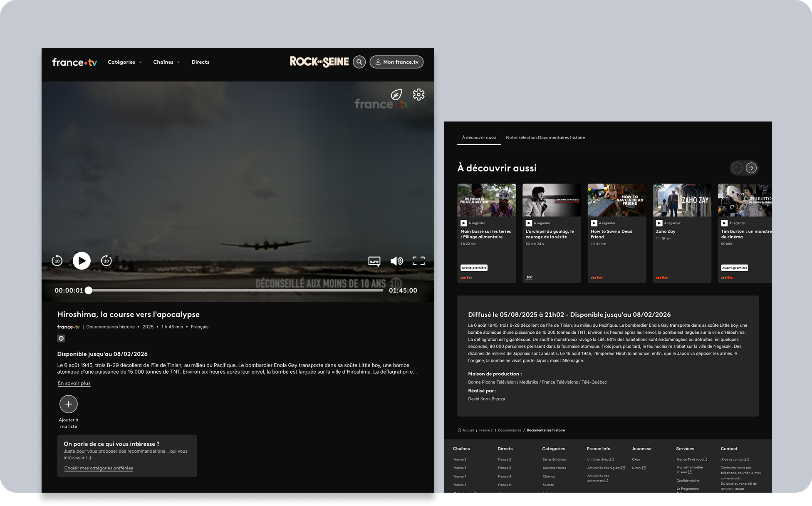Image resolution: width=812 pixels, height=506 pixels.
Task: Rewind the video 10 seconds
Action: (57, 261)
